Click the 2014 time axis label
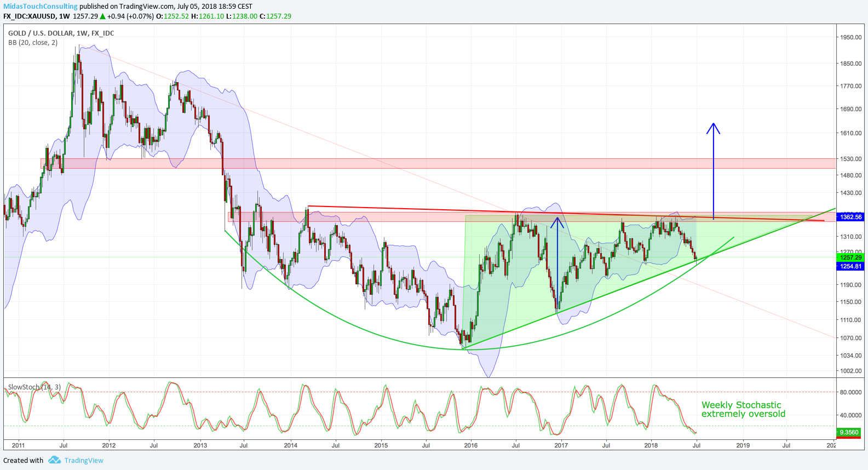This screenshot has width=868, height=470. 290,445
